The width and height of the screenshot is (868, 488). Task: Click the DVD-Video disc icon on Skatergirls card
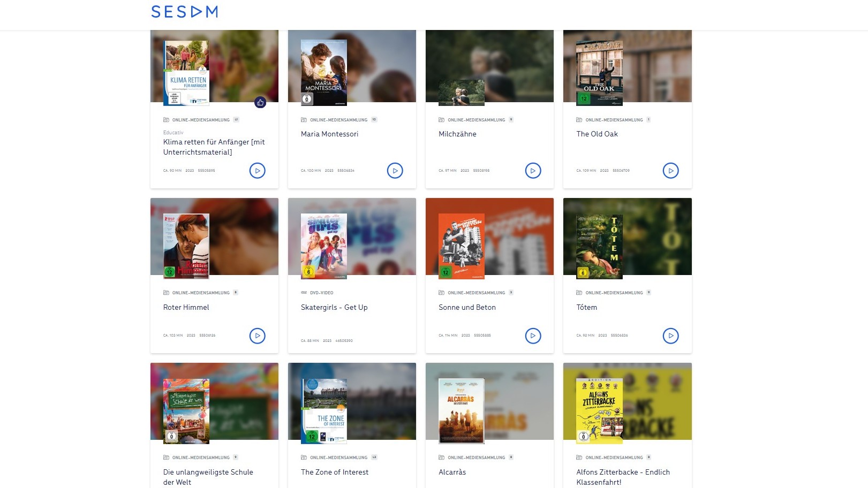(304, 293)
